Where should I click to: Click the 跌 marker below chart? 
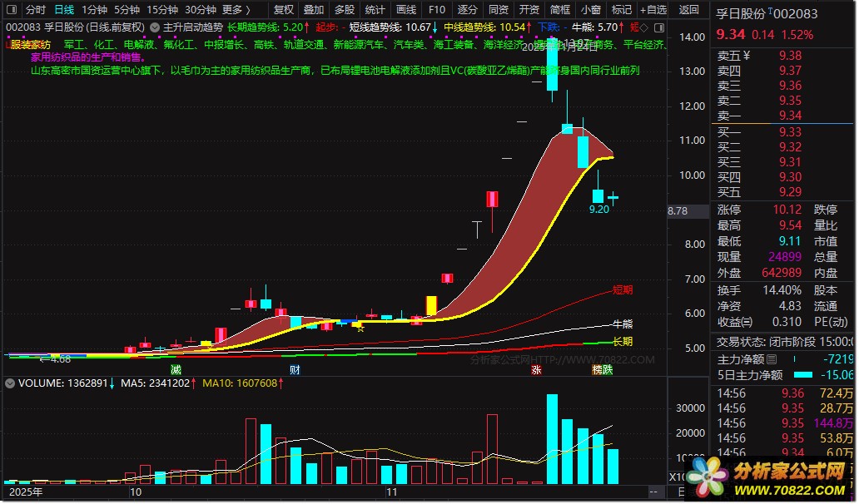[608, 370]
